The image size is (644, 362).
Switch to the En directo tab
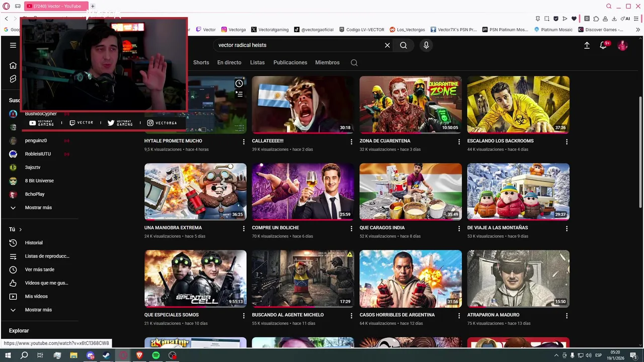click(x=229, y=63)
